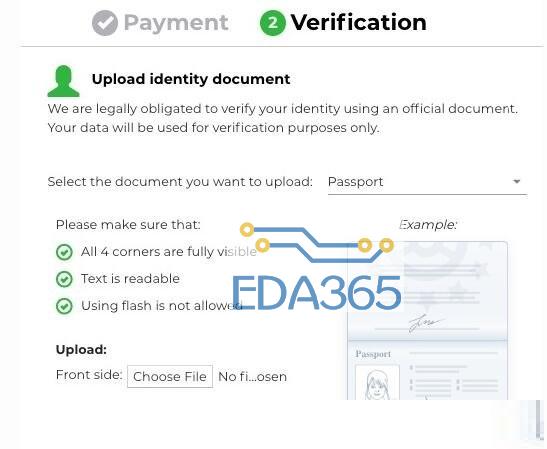Click the checkmark beside 'All 4 corners' text
This screenshot has width=547, height=449.
click(x=64, y=252)
